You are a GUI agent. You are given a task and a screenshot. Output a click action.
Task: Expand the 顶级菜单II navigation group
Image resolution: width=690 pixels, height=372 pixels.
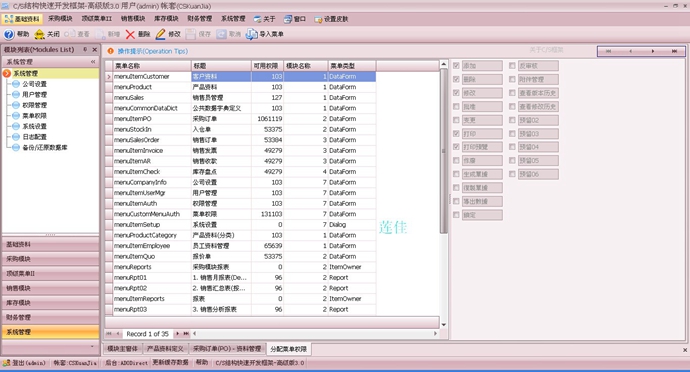click(51, 273)
